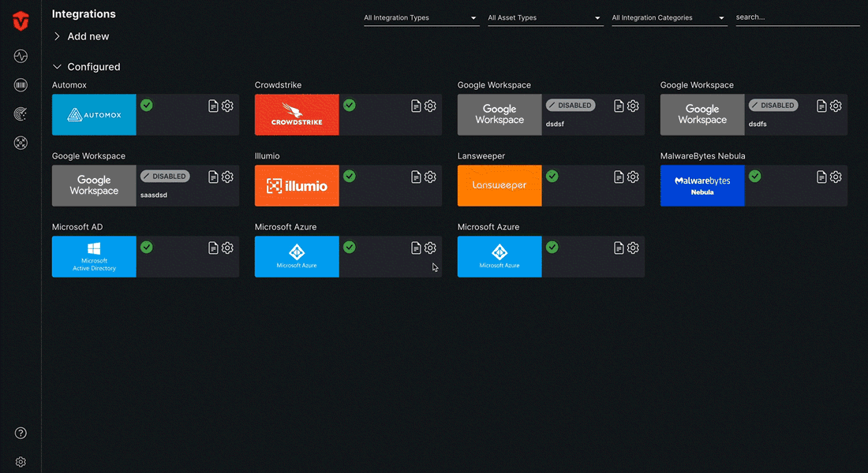Select the Lansweeper logo tile

click(x=499, y=185)
